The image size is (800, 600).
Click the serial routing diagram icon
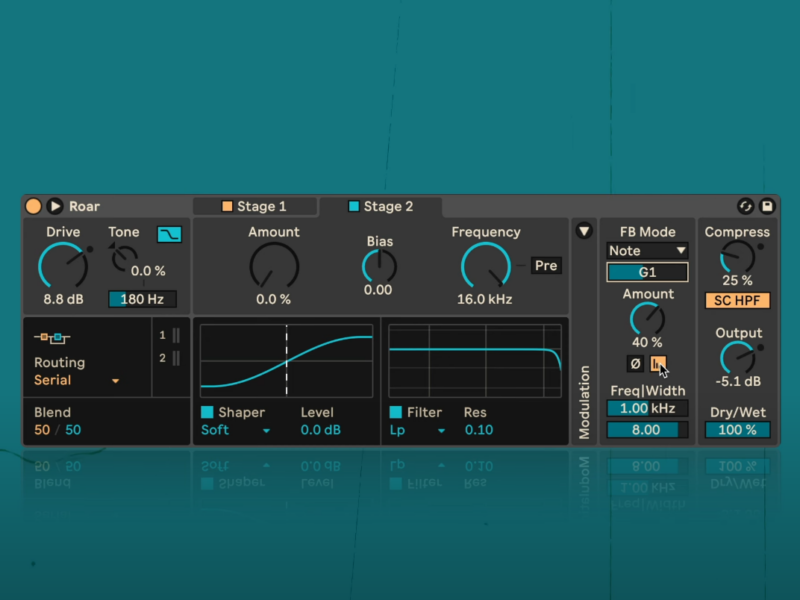click(x=54, y=338)
